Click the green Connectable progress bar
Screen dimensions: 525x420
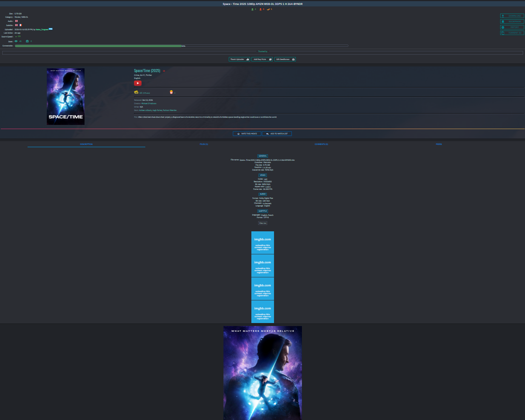click(x=98, y=46)
